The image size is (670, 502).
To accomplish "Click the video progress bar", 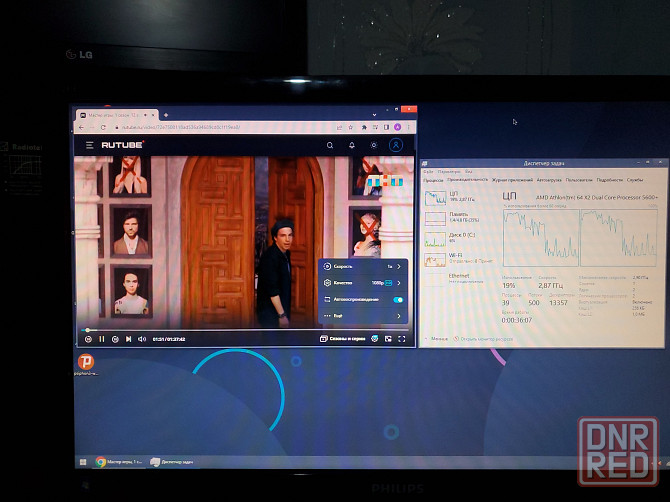I will point(244,329).
